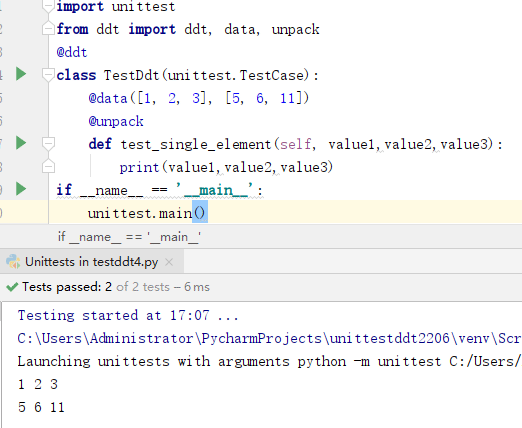Place cursor after unittest.main() parentheses
The image size is (522, 428).
pos(207,213)
